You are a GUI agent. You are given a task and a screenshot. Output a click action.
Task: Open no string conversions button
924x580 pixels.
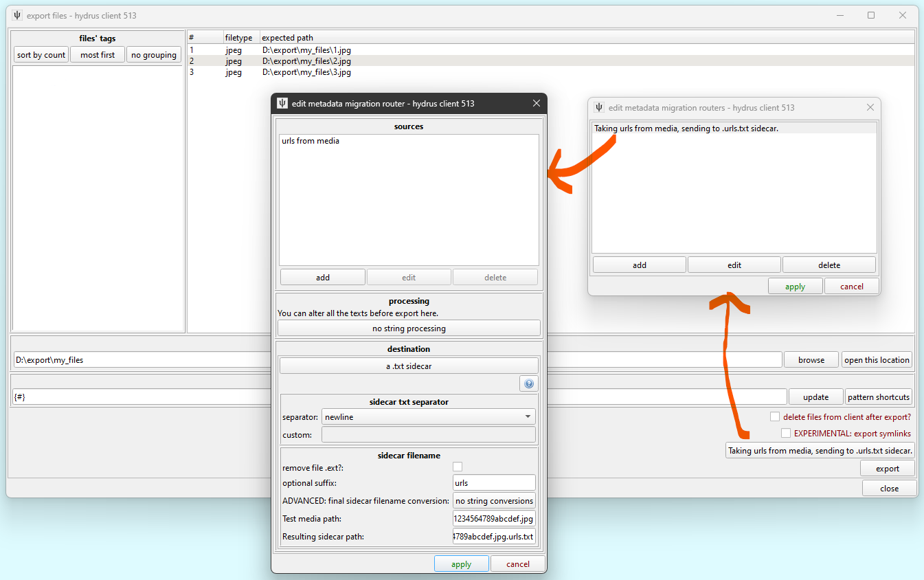pos(494,500)
